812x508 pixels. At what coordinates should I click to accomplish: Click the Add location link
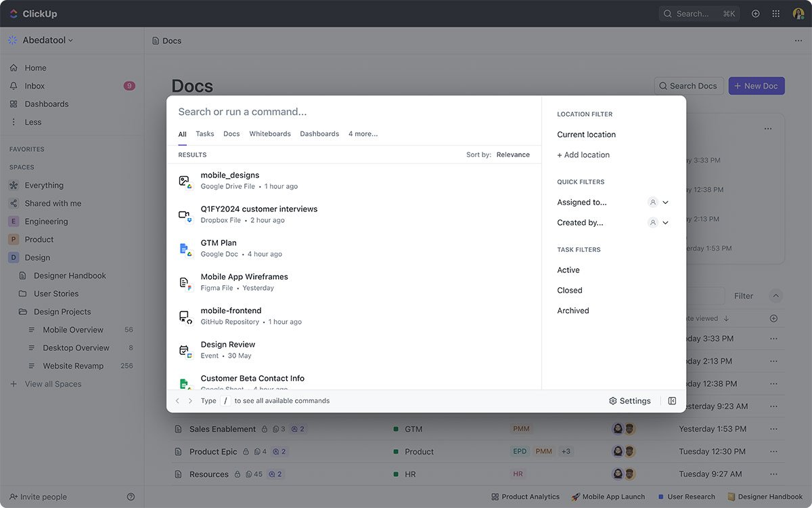point(583,154)
